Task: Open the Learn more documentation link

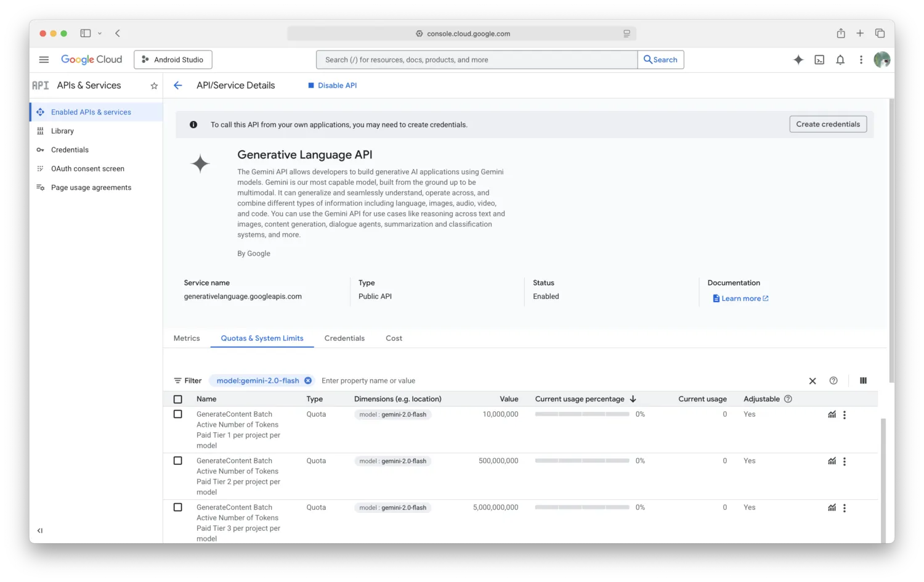Action: tap(741, 298)
